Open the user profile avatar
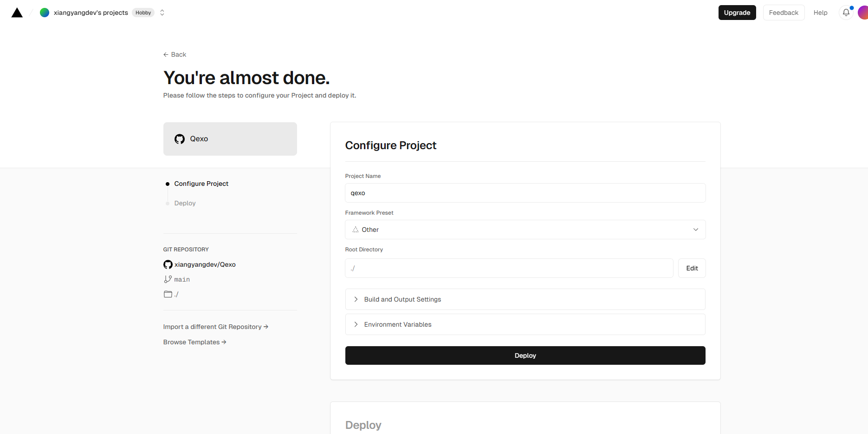868x434 pixels. coord(863,13)
